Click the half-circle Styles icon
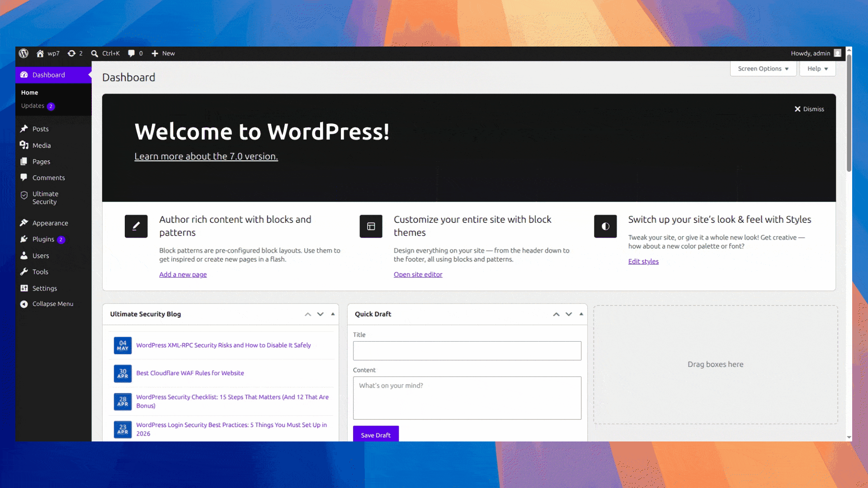This screenshot has width=868, height=488. tap(605, 226)
